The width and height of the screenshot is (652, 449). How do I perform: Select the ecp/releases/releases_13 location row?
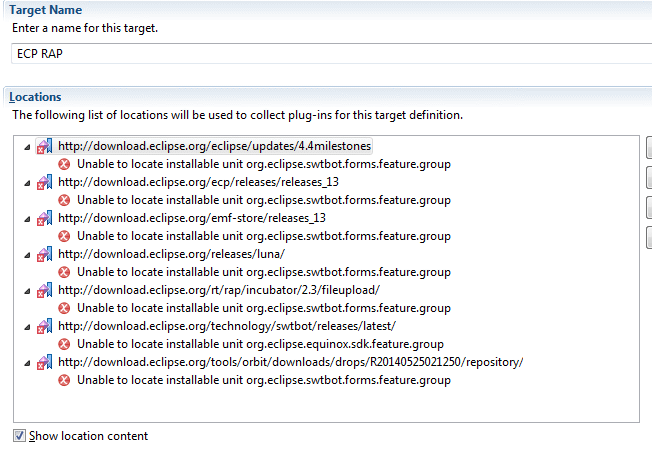click(x=198, y=182)
